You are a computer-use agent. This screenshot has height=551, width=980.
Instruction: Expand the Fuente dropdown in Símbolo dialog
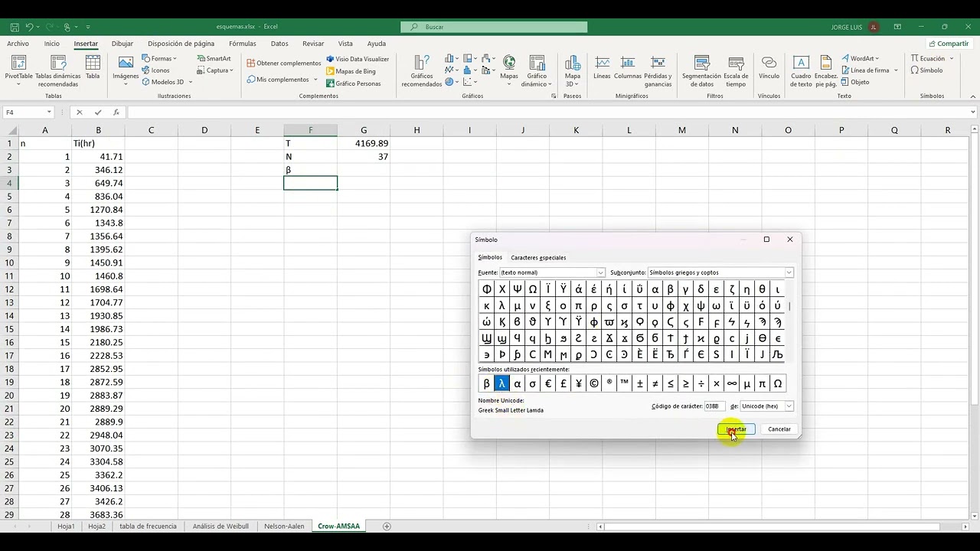(x=600, y=272)
